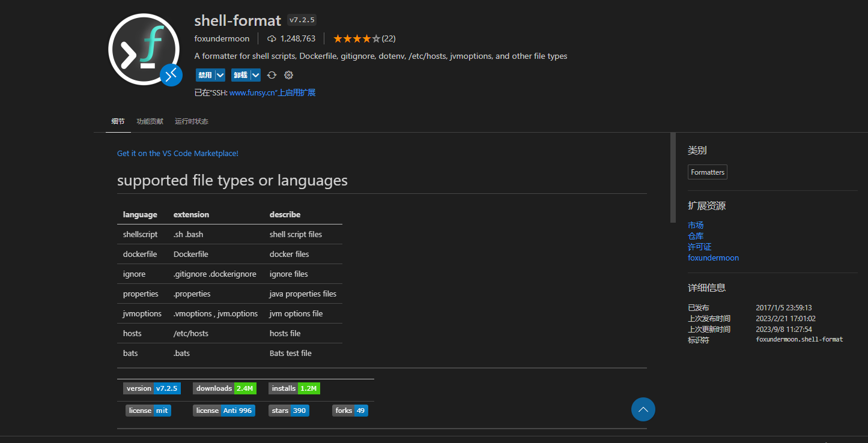Open the 市场 resource link

tap(696, 225)
